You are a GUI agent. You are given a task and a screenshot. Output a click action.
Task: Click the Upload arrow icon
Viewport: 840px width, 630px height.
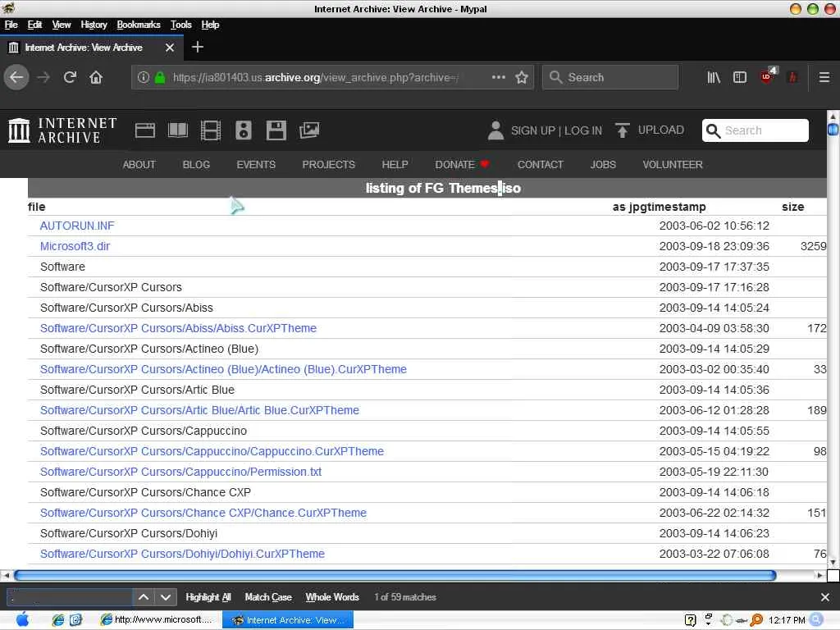pos(623,130)
